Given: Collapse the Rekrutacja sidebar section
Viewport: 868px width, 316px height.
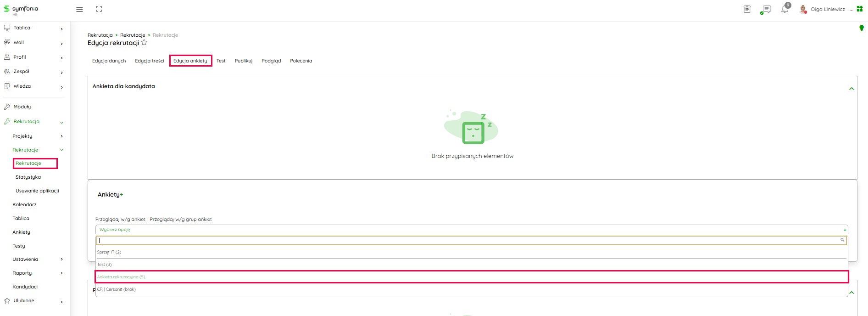Looking at the screenshot, I should pyautogui.click(x=61, y=122).
